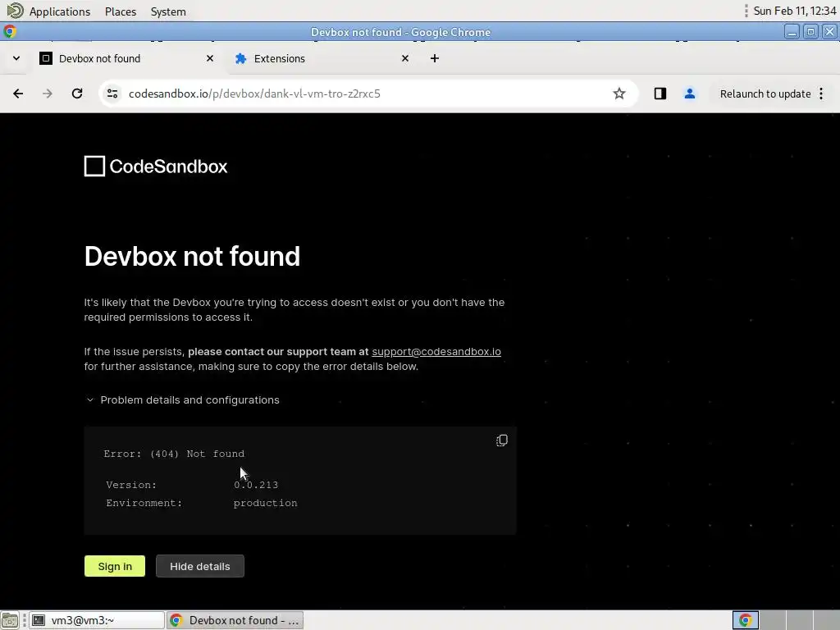
Task: Close the Devbox not found tab
Action: [x=210, y=58]
